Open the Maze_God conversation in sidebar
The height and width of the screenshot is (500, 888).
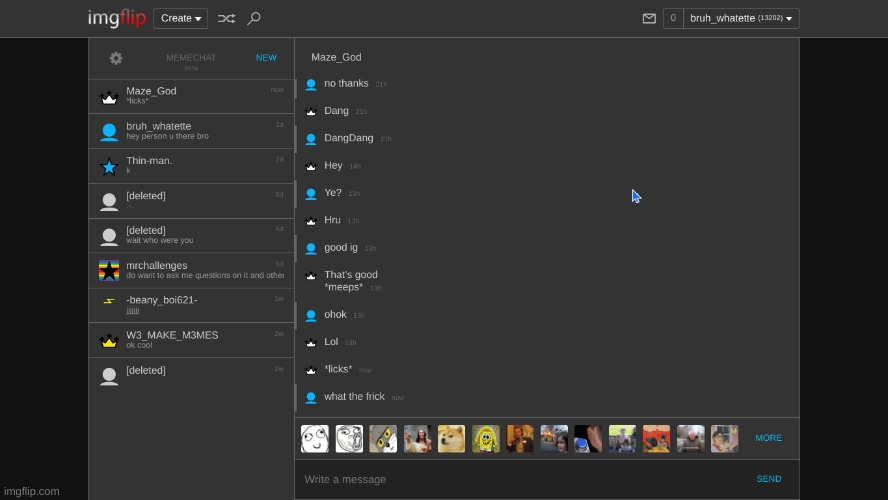click(191, 96)
